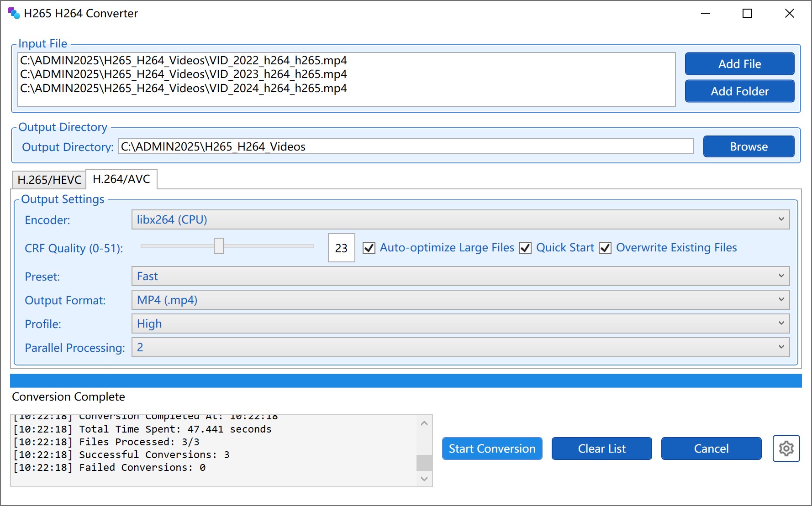812x506 pixels.
Task: Expand the Preset dropdown
Action: tap(460, 276)
